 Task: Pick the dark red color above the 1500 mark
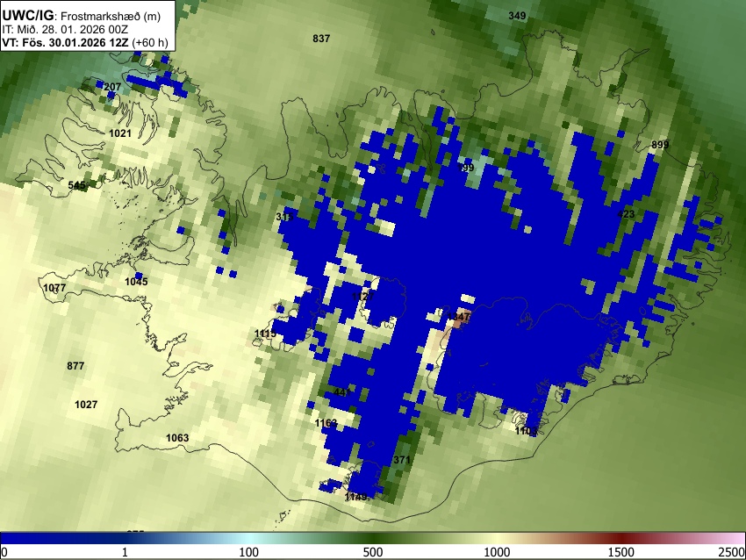[x=620, y=539]
